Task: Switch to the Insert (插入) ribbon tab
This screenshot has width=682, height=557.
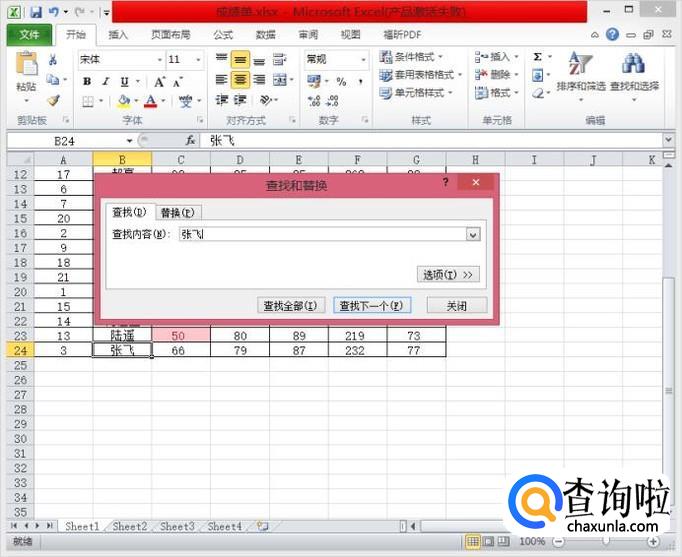Action: coord(118,35)
